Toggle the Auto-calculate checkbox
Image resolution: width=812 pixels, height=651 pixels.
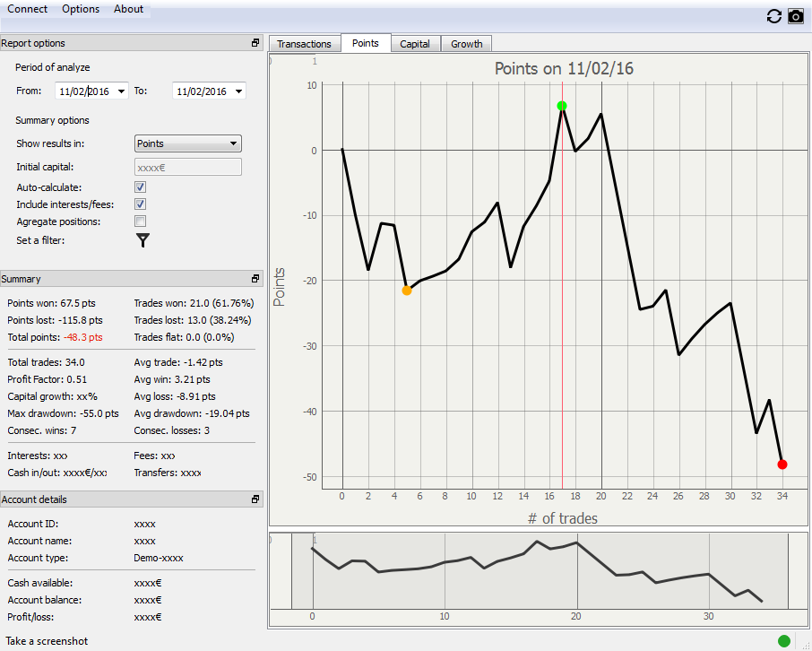pos(141,187)
